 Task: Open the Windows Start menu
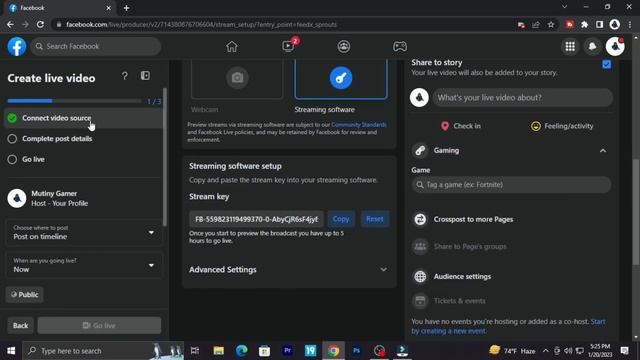(11, 351)
